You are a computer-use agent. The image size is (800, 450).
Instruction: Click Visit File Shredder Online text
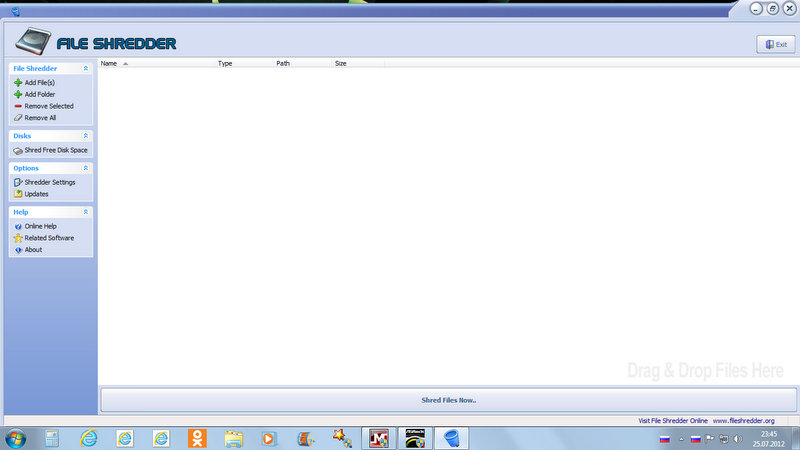tap(672, 421)
